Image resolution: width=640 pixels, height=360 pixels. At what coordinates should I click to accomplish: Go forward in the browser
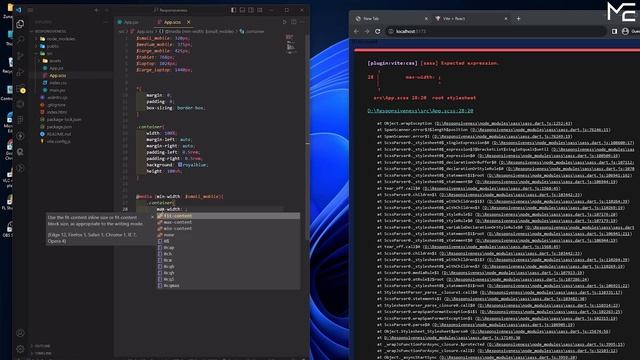tap(367, 31)
